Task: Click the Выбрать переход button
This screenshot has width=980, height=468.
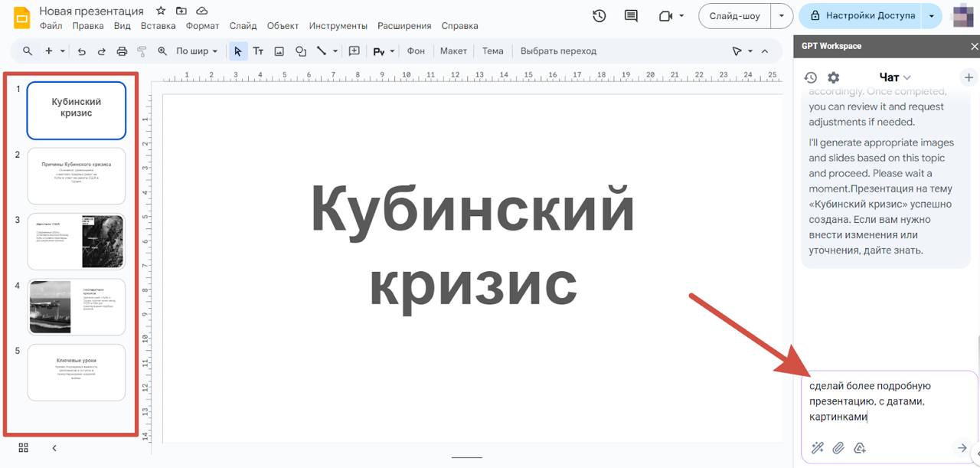Action: [558, 51]
